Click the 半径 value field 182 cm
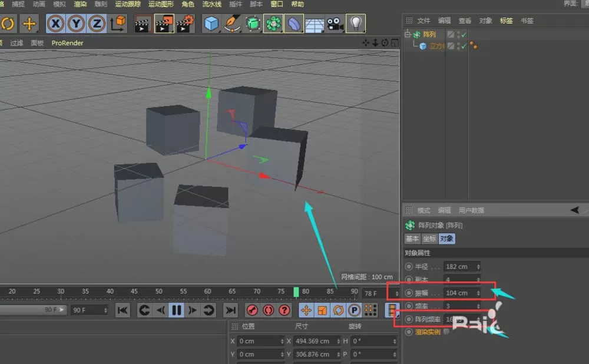The image size is (589, 364). (x=462, y=267)
